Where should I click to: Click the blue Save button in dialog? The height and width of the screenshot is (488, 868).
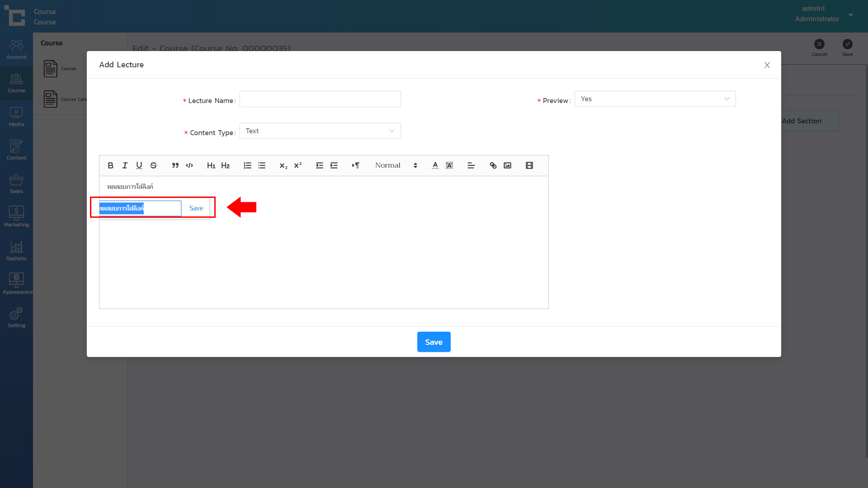pyautogui.click(x=434, y=342)
